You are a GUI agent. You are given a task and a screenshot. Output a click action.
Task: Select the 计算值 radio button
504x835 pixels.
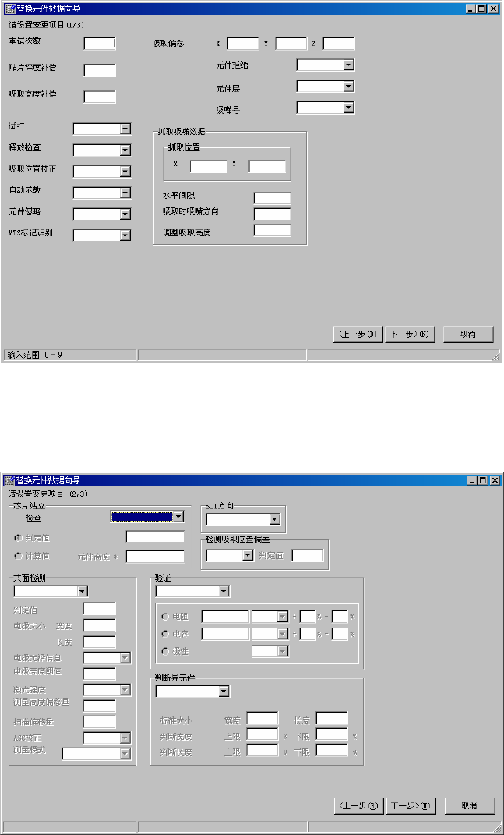pyautogui.click(x=18, y=556)
